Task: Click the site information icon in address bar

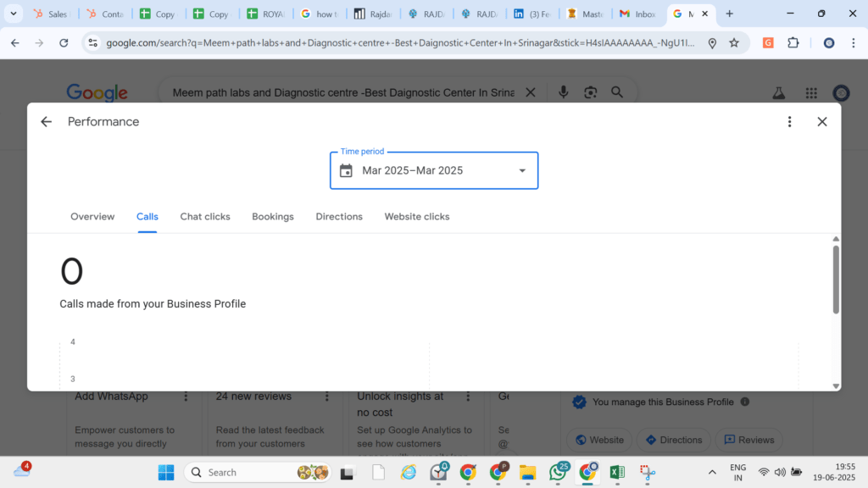Action: pyautogui.click(x=93, y=42)
